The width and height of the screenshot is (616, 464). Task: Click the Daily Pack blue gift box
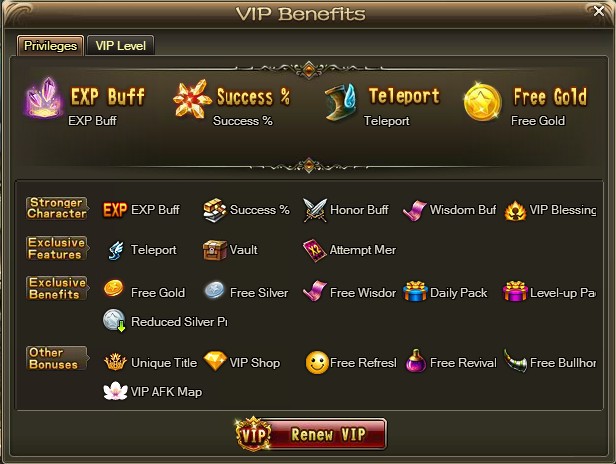coord(415,292)
